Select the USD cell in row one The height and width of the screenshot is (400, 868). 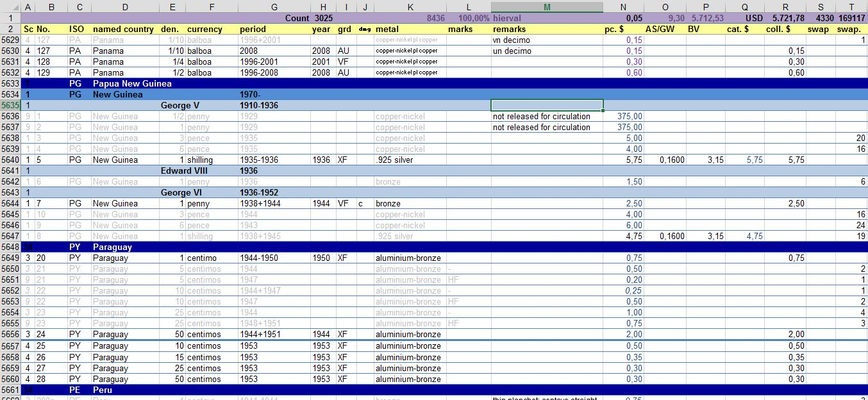pos(744,18)
